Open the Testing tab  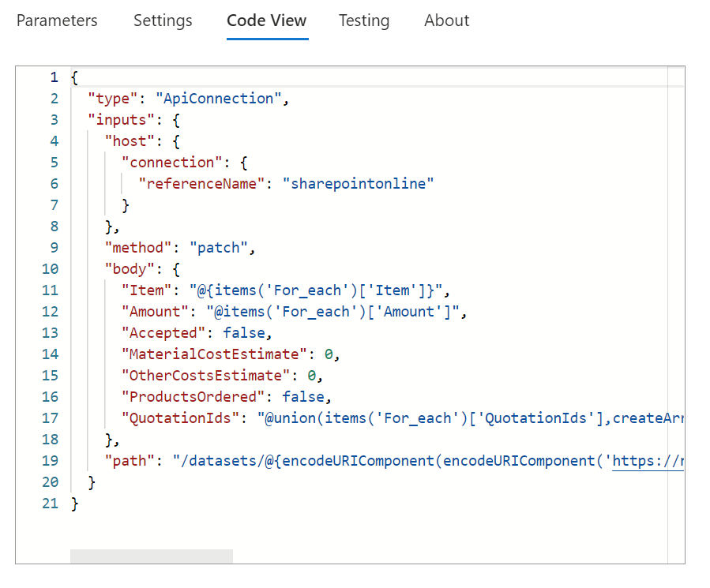364,21
